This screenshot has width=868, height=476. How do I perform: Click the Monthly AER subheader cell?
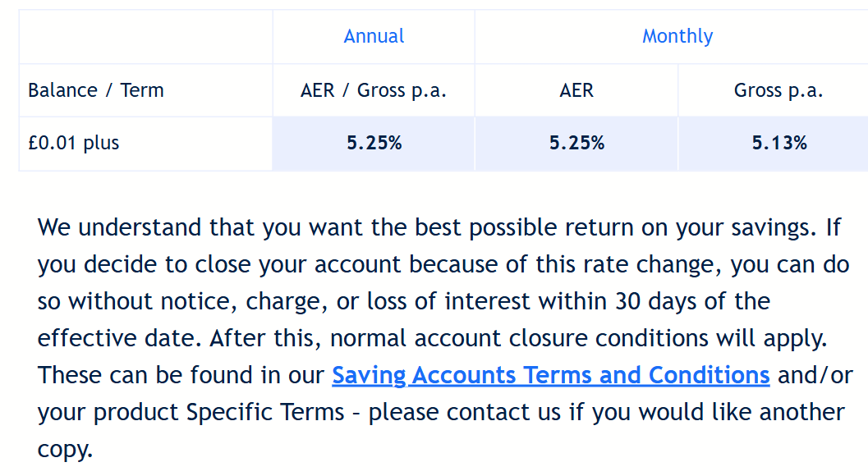[x=576, y=90]
